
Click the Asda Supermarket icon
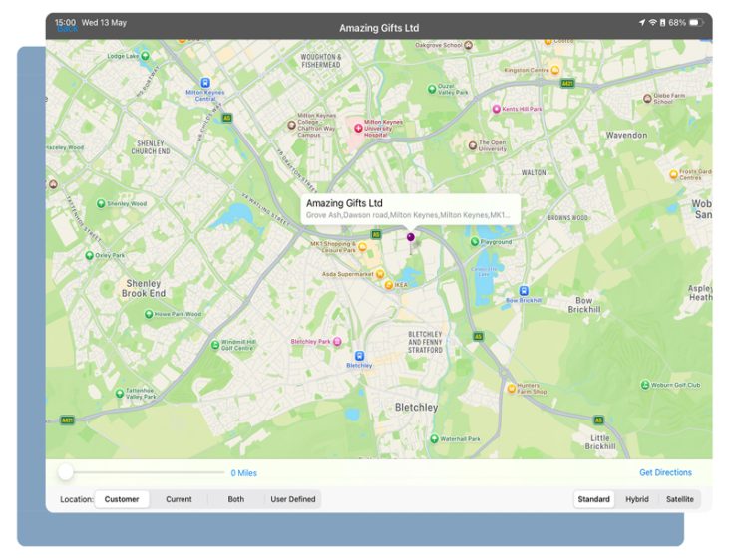[x=380, y=274]
